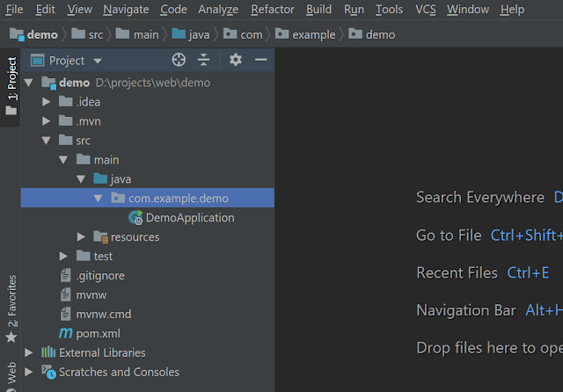
Task: Open the Project panel settings gear
Action: point(236,60)
